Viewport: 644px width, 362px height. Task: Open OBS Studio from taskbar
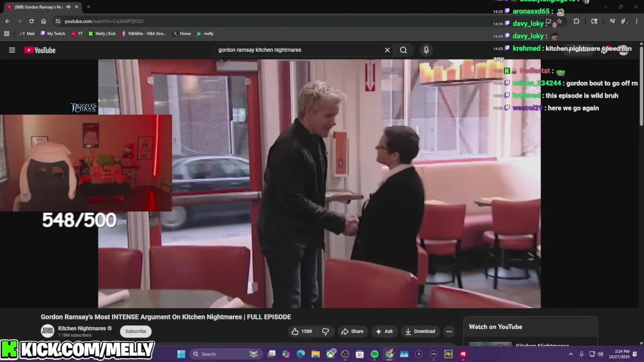(345, 354)
